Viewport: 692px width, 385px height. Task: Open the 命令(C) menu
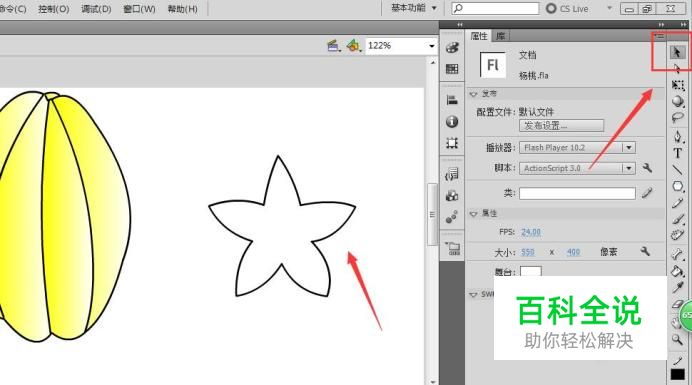(12, 9)
